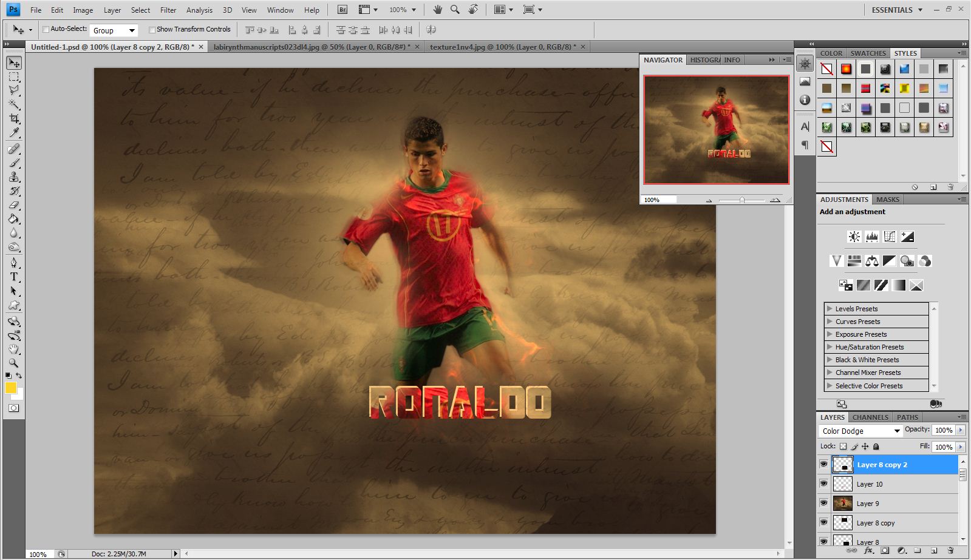Screen dimensions: 971x560
Task: Zoom out using Navigator small mountains button
Action: point(709,200)
